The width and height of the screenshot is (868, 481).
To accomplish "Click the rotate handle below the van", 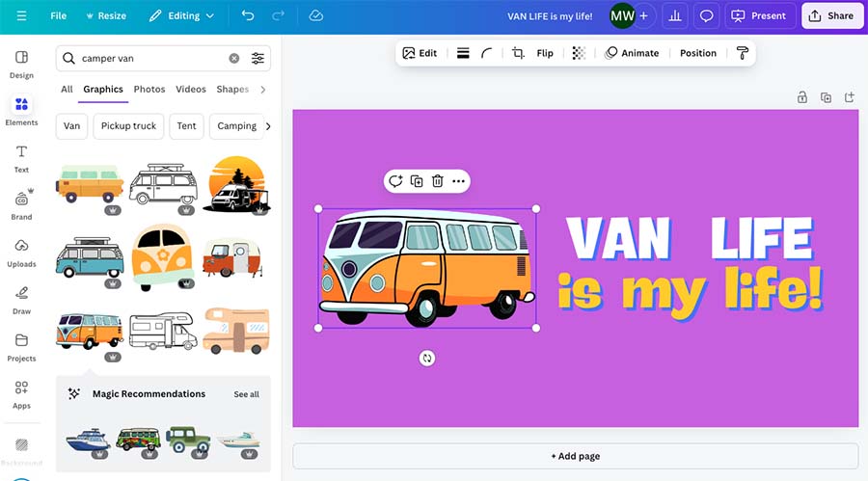I will 427,359.
